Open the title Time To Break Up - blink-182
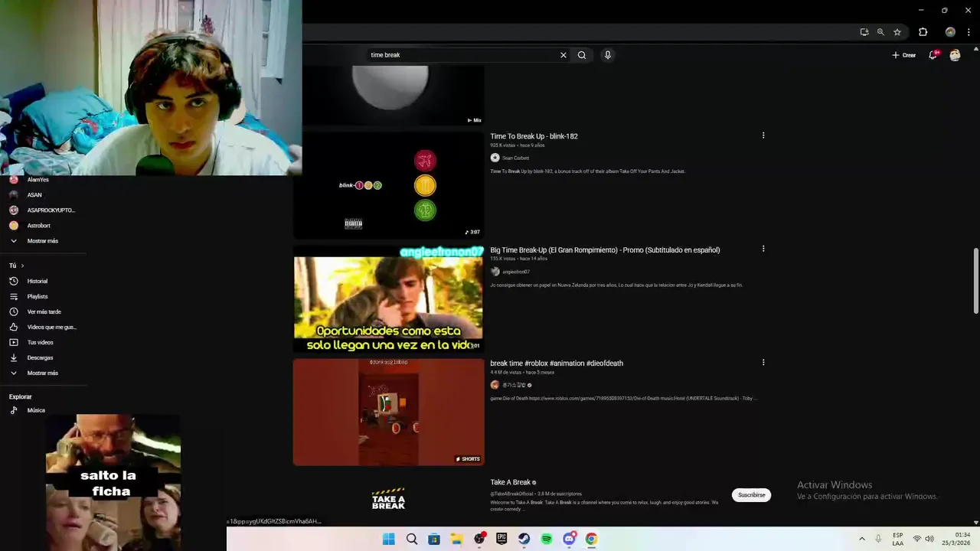This screenshot has height=551, width=980. click(534, 136)
